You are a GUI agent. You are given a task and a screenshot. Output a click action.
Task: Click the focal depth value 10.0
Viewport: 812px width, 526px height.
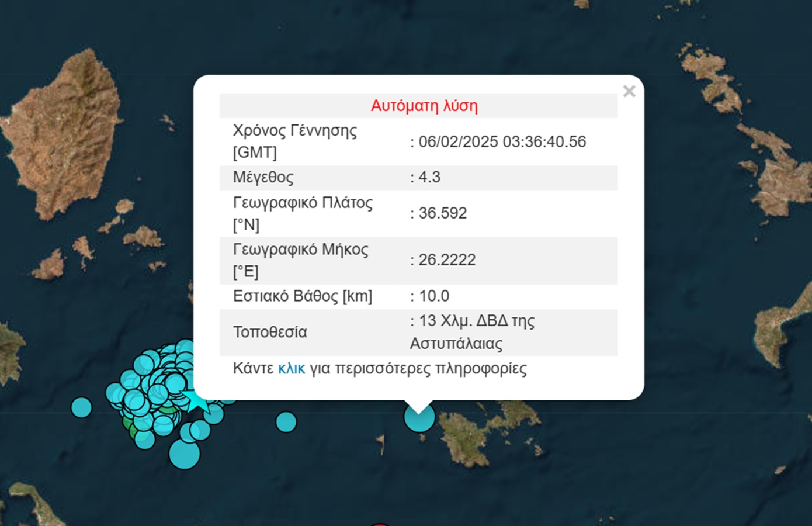click(x=434, y=296)
